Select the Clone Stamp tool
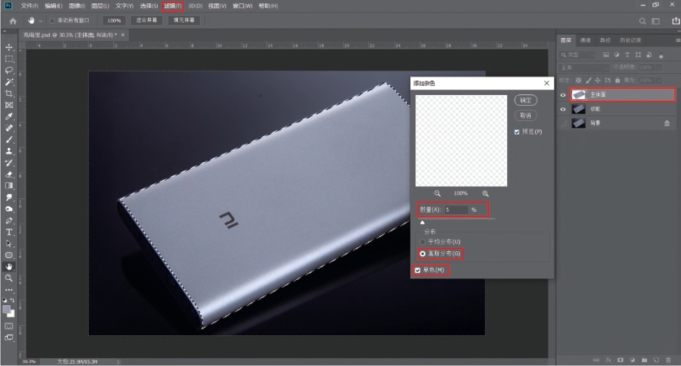The width and height of the screenshot is (681, 366). (9, 151)
